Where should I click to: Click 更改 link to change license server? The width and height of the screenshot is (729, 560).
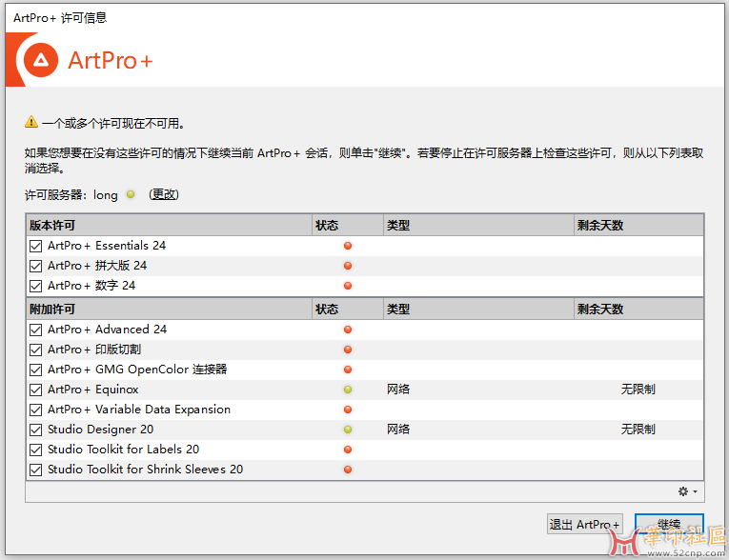(164, 194)
